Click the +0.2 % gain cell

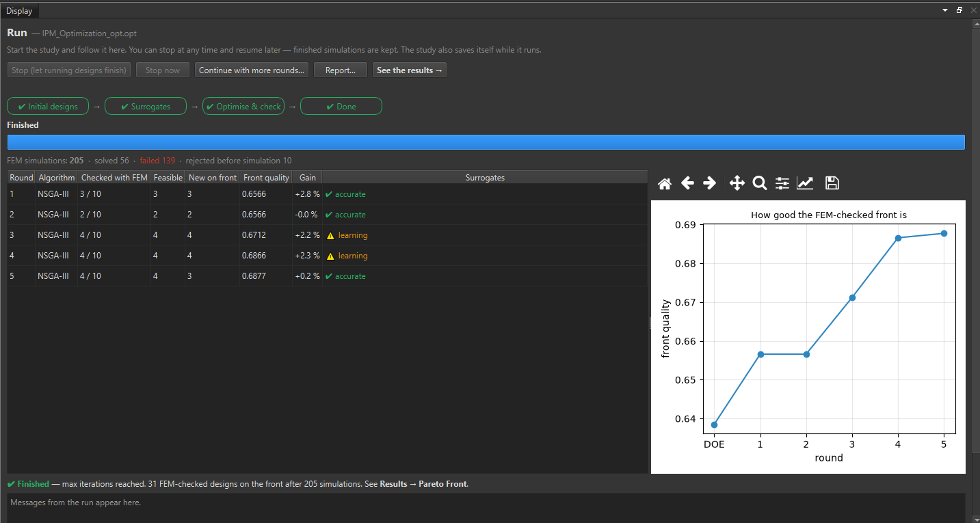tap(308, 276)
